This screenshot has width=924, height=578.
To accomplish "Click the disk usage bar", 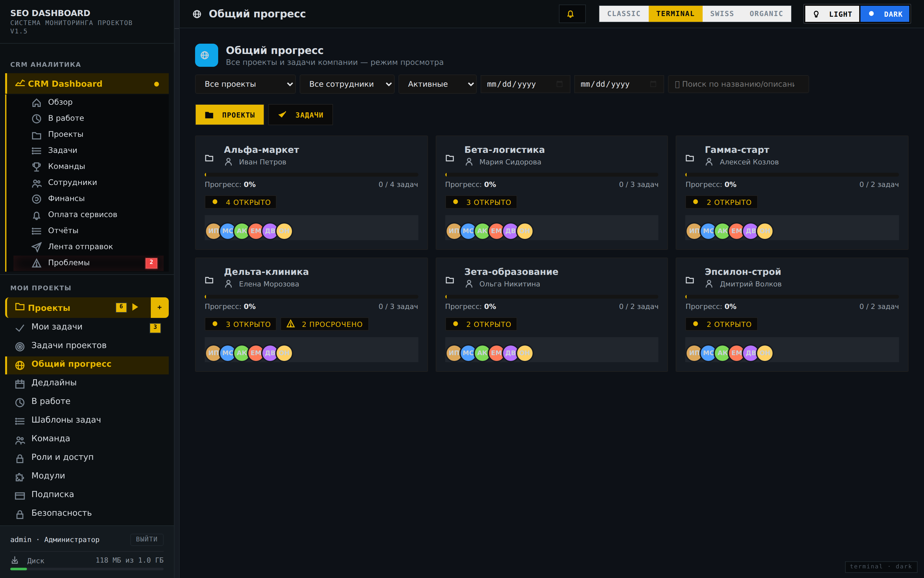I will [87, 569].
